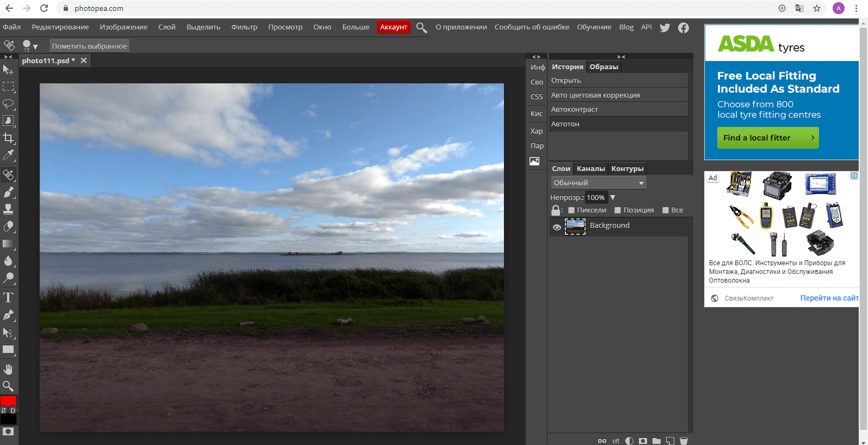Select the Pen tool
The width and height of the screenshot is (868, 445).
point(8,315)
